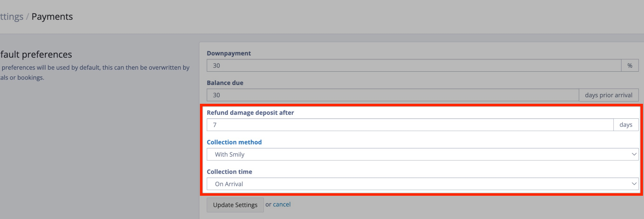Click the Downpayment label
This screenshot has width=644, height=219.
click(x=229, y=53)
